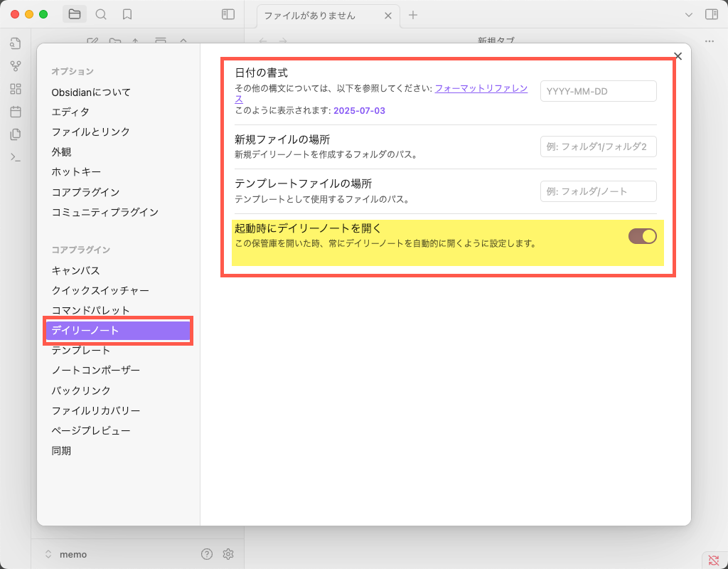Open エディタ settings
Viewport: 728px width, 569px height.
70,112
